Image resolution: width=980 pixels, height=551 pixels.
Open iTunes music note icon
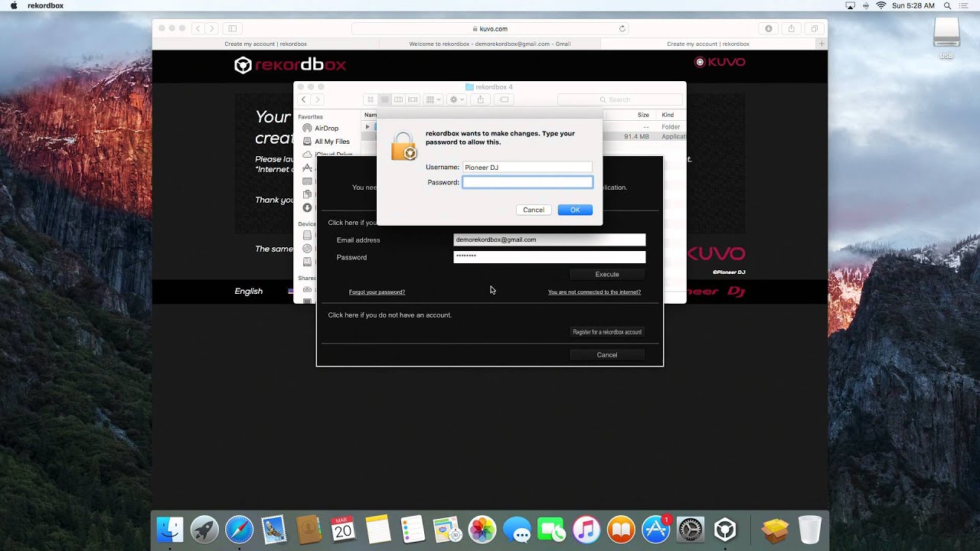[x=586, y=530]
